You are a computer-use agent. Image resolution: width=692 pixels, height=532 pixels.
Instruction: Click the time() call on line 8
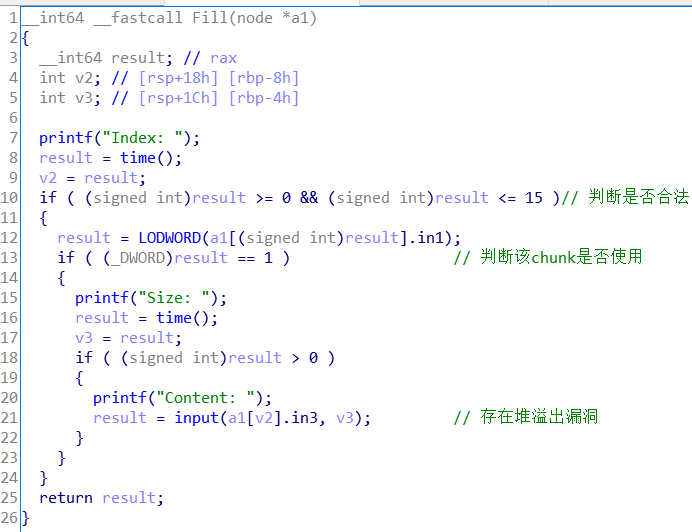[x=150, y=158]
